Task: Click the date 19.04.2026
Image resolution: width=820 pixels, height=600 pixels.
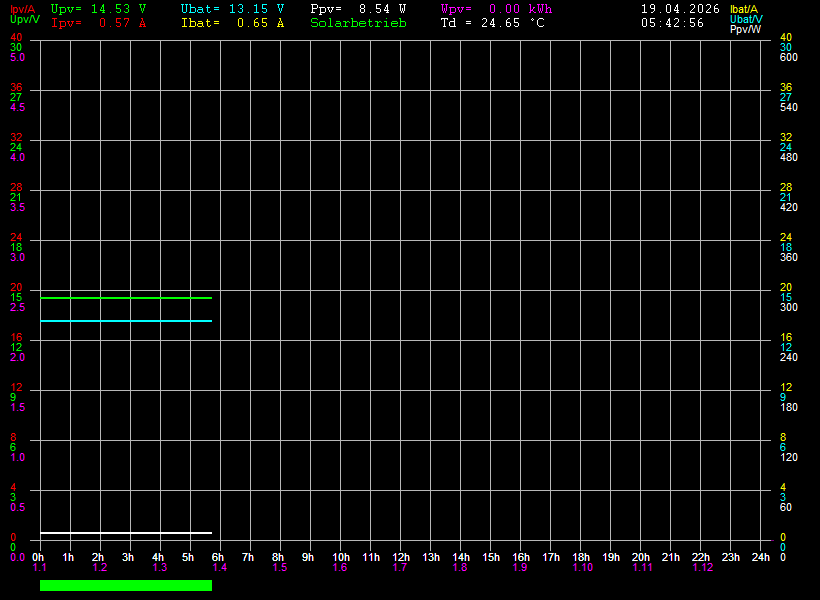Action: pos(680,8)
